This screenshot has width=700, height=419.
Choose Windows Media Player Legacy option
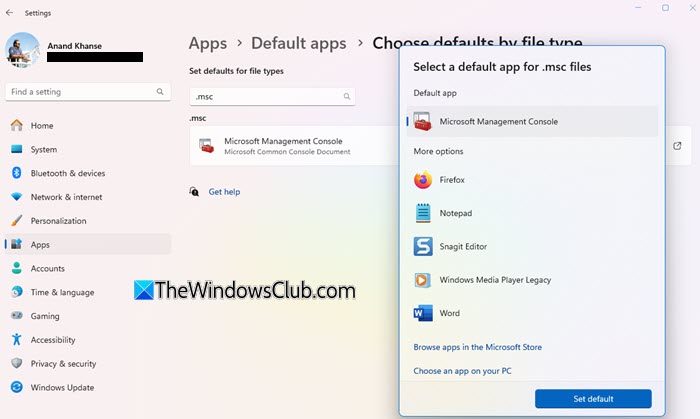tap(532, 280)
